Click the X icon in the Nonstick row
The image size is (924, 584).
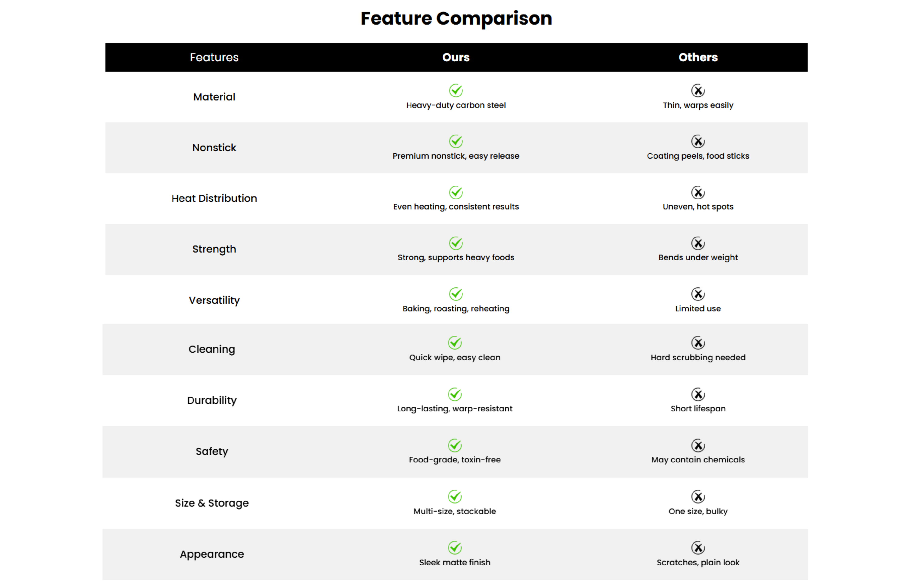click(698, 141)
